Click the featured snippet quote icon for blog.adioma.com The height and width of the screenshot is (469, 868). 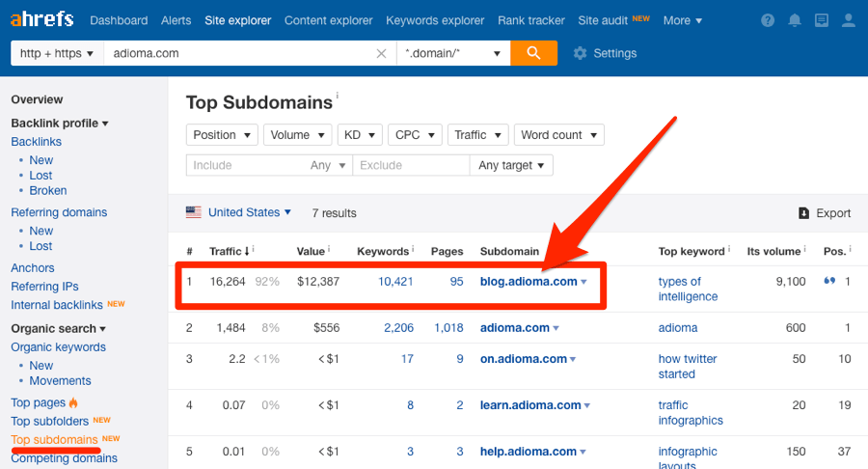829,281
